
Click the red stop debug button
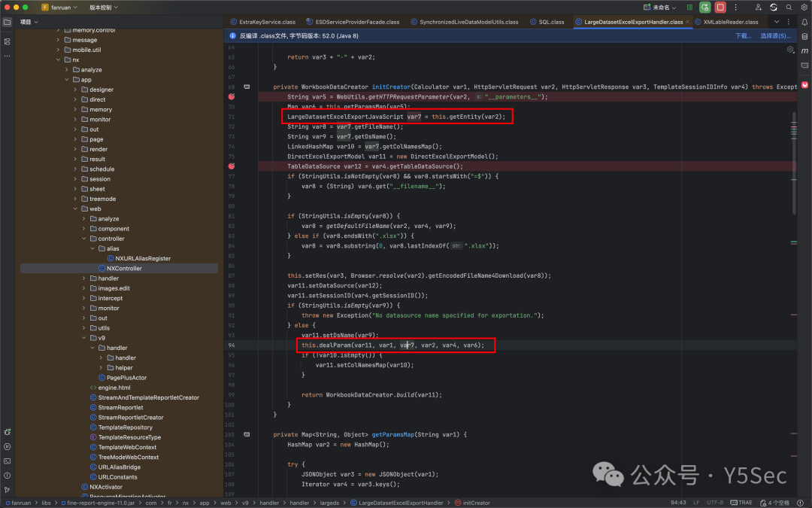click(720, 8)
